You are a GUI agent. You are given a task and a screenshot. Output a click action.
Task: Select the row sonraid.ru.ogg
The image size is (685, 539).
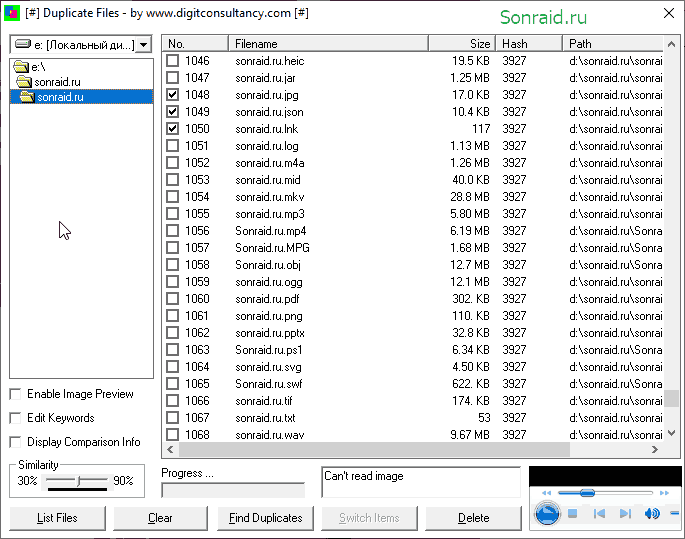(413, 282)
